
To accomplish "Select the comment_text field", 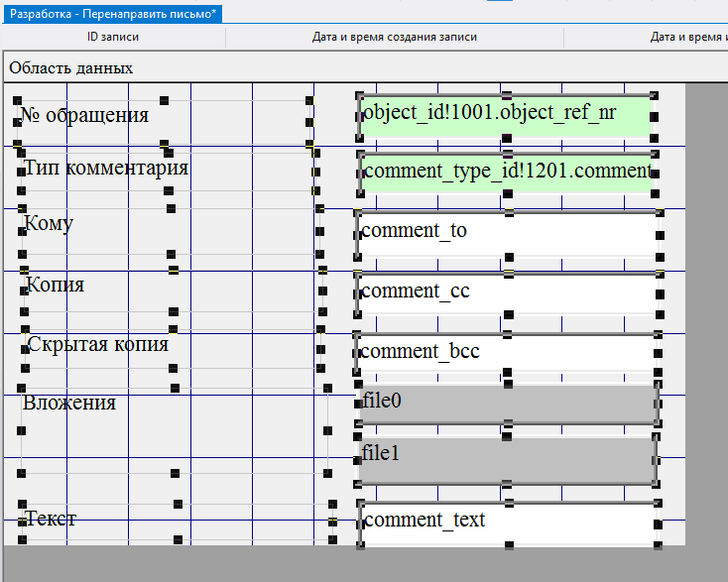I will tap(506, 522).
